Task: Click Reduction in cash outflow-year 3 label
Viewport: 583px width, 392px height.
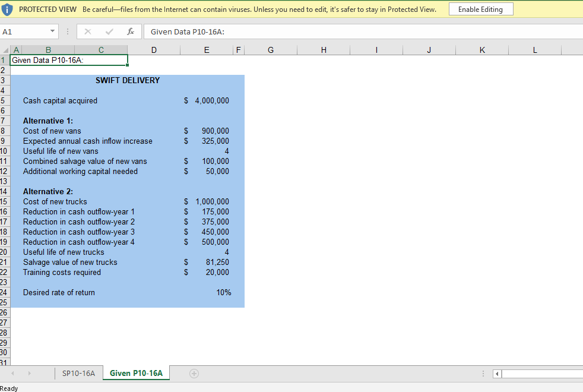Action: coord(79,232)
